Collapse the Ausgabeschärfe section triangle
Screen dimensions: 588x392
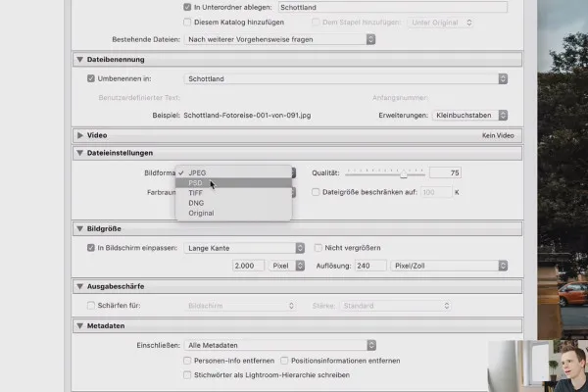[x=79, y=286]
